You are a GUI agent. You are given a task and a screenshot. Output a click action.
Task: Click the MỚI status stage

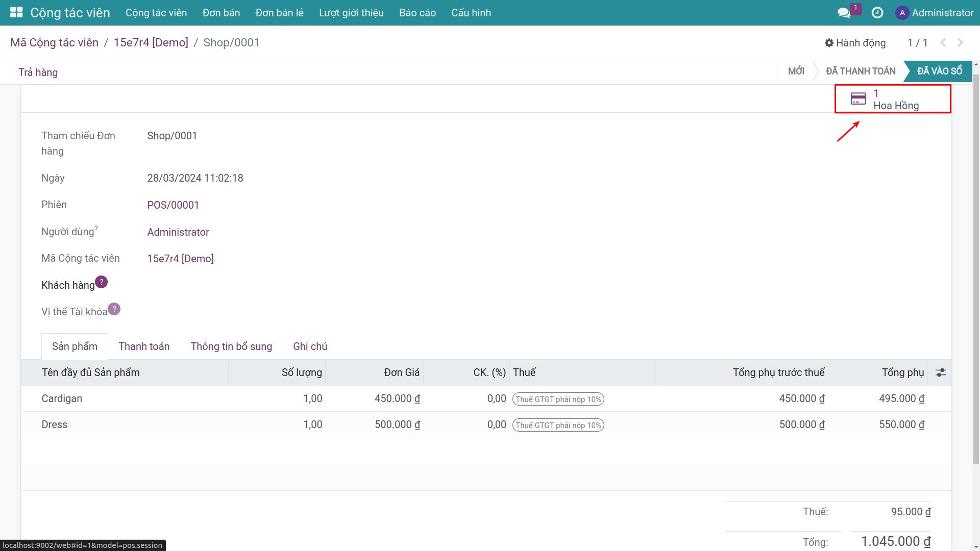(x=796, y=71)
